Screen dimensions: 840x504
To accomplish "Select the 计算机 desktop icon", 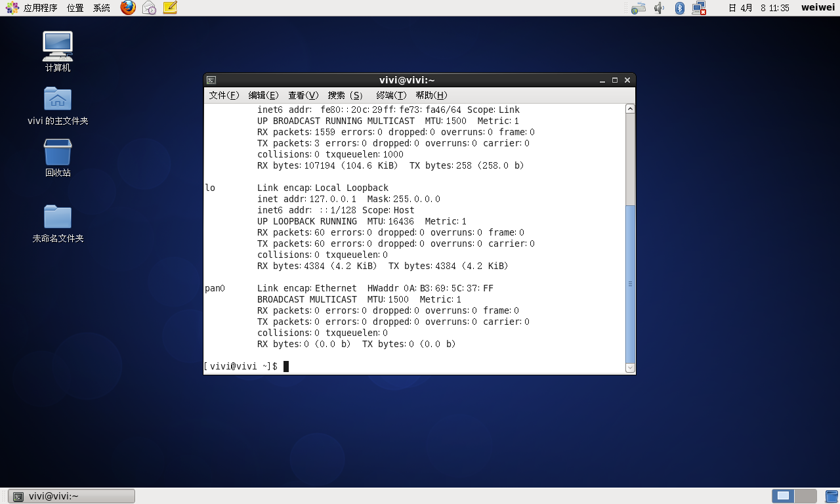I will click(58, 51).
